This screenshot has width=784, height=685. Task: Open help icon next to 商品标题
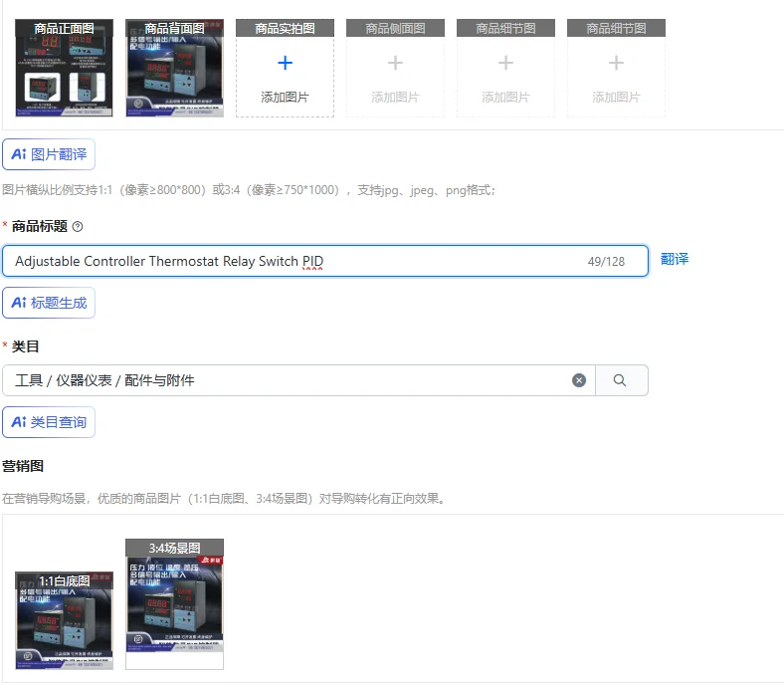point(78,227)
